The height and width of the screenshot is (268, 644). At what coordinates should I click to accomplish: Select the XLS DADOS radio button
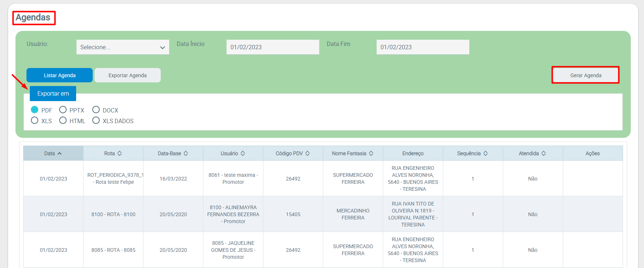[96, 121]
